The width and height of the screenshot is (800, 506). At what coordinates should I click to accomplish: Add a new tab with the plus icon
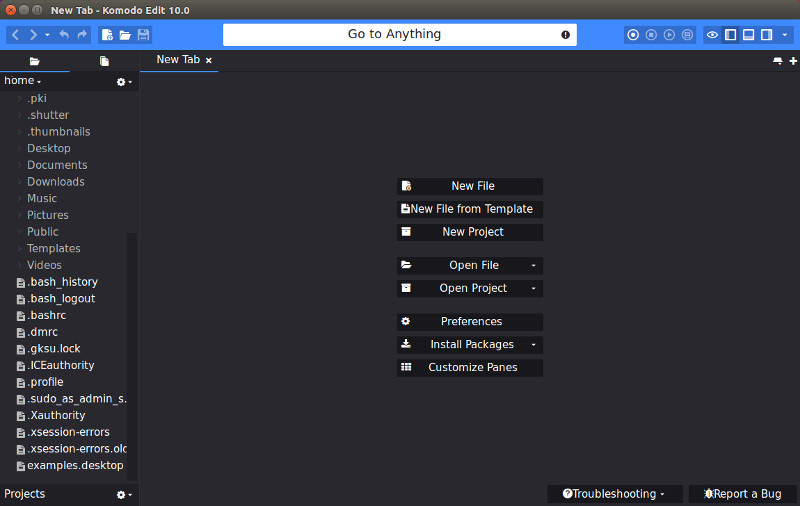[793, 61]
